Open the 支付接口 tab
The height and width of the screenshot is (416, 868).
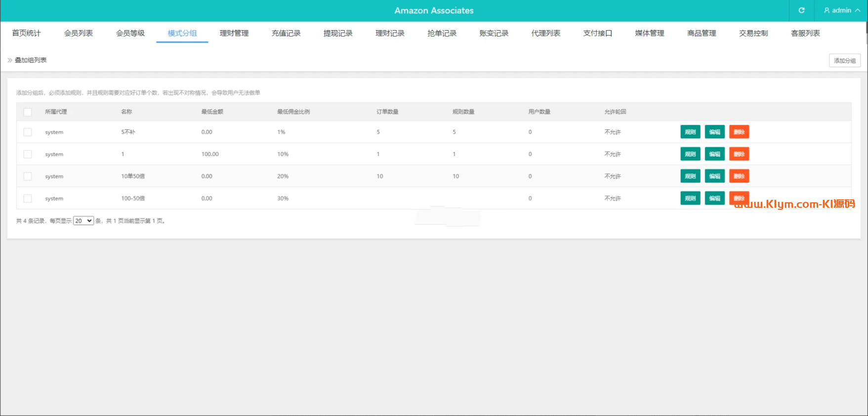(598, 33)
